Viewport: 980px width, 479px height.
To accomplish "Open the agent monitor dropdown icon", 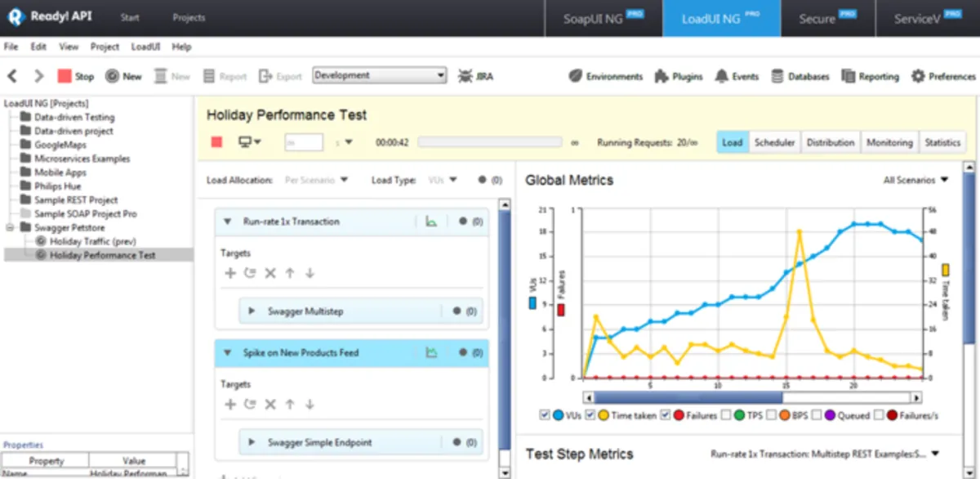I will tap(249, 142).
